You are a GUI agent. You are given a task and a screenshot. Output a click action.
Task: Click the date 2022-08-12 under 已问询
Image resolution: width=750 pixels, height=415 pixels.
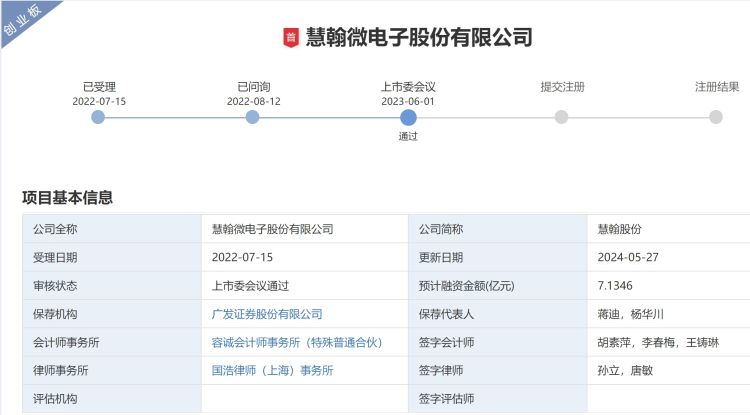[x=254, y=101]
